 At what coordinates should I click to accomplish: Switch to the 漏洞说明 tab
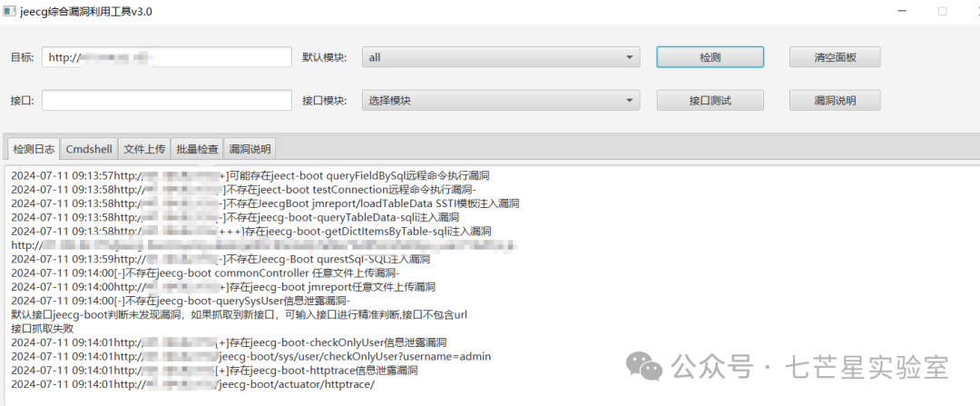pyautogui.click(x=250, y=149)
